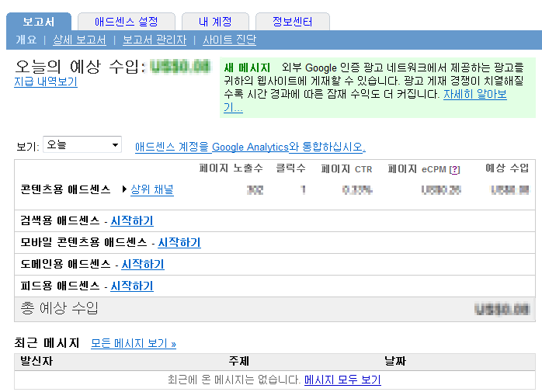
Task: Click the 콘텐츠용 애드센스 row label
Action: [x=65, y=189]
